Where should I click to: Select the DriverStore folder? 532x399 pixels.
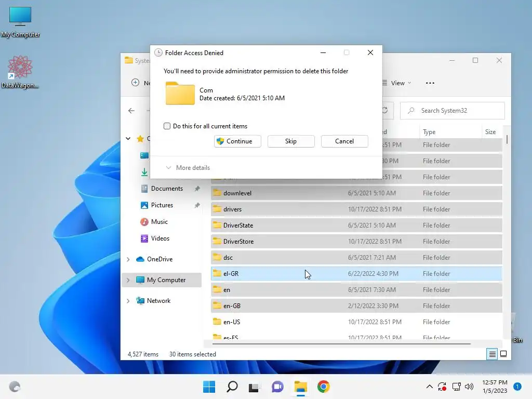[356, 242]
